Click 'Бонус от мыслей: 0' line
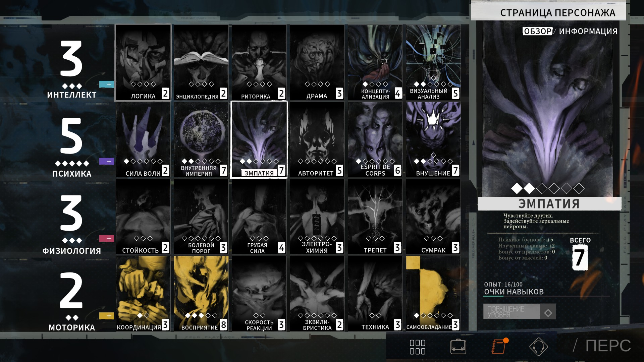Viewport: 644px width, 362px height. [523, 258]
